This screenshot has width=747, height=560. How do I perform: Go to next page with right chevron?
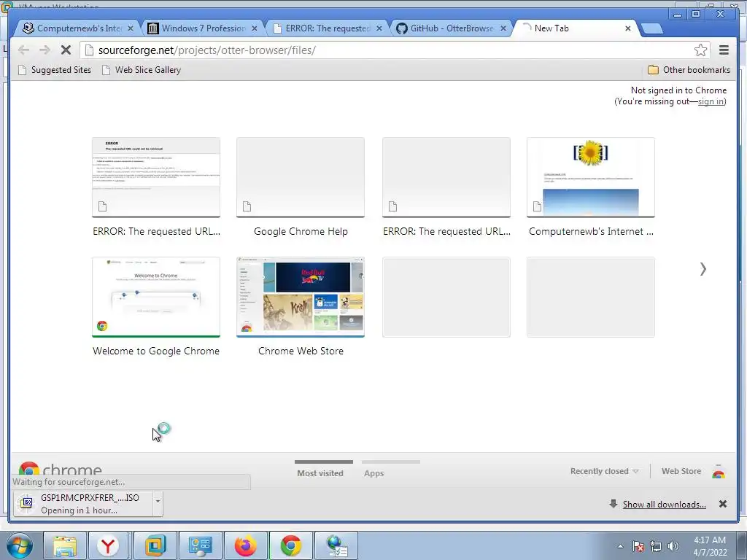(703, 269)
